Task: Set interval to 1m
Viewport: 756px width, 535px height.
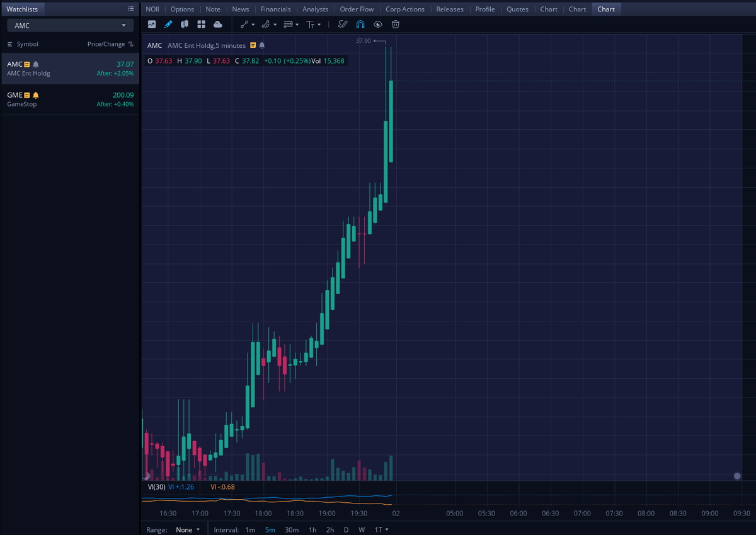Action: 250,530
